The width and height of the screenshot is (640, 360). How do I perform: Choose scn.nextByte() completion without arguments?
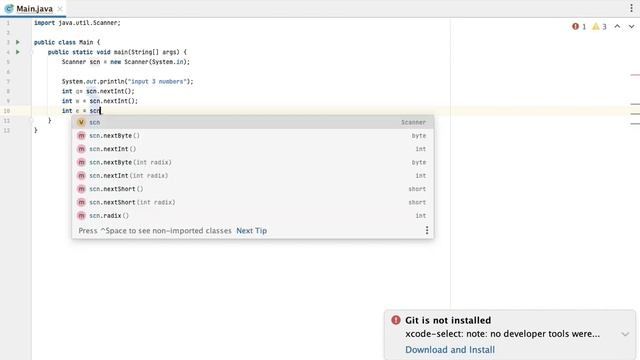click(253, 136)
